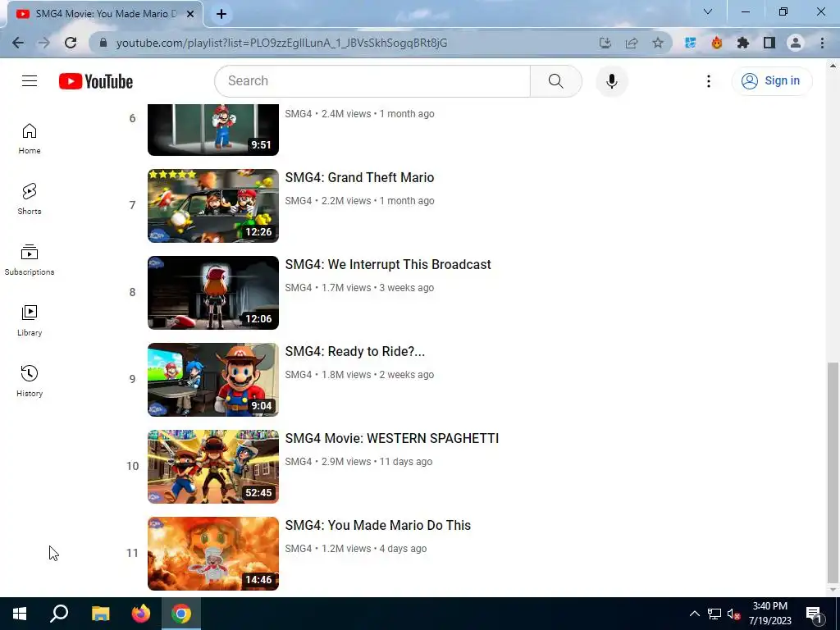Show hidden system tray icons

694,614
